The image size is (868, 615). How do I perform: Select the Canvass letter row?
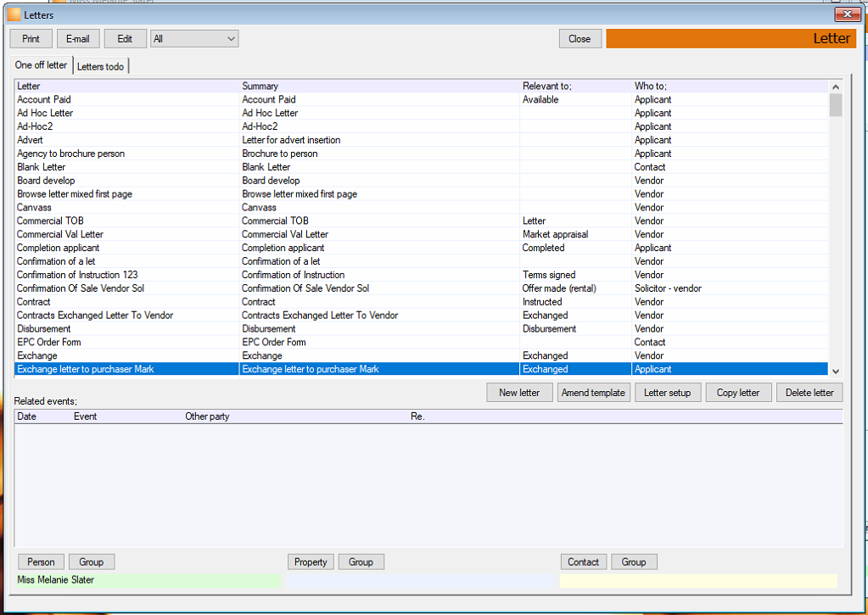click(421, 208)
